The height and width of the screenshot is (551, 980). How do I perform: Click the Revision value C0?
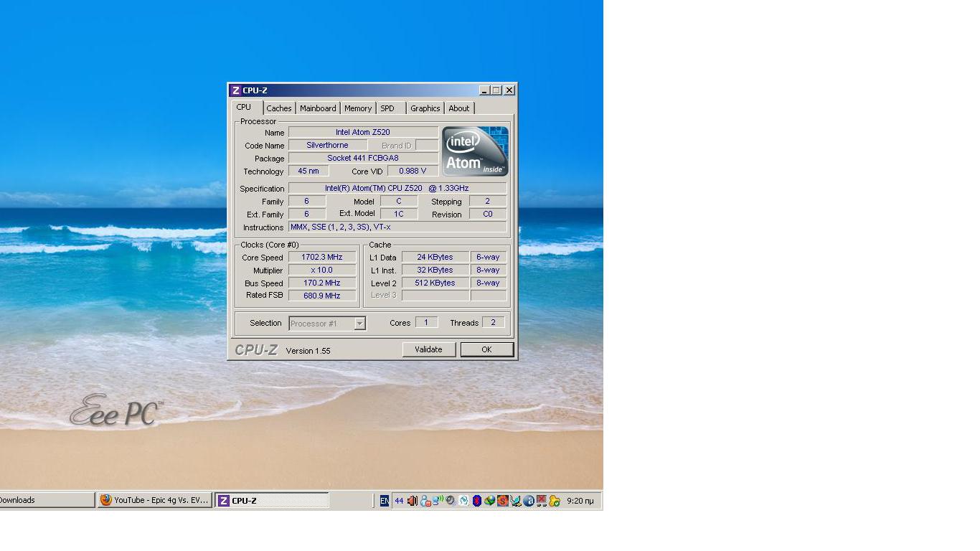(x=488, y=215)
